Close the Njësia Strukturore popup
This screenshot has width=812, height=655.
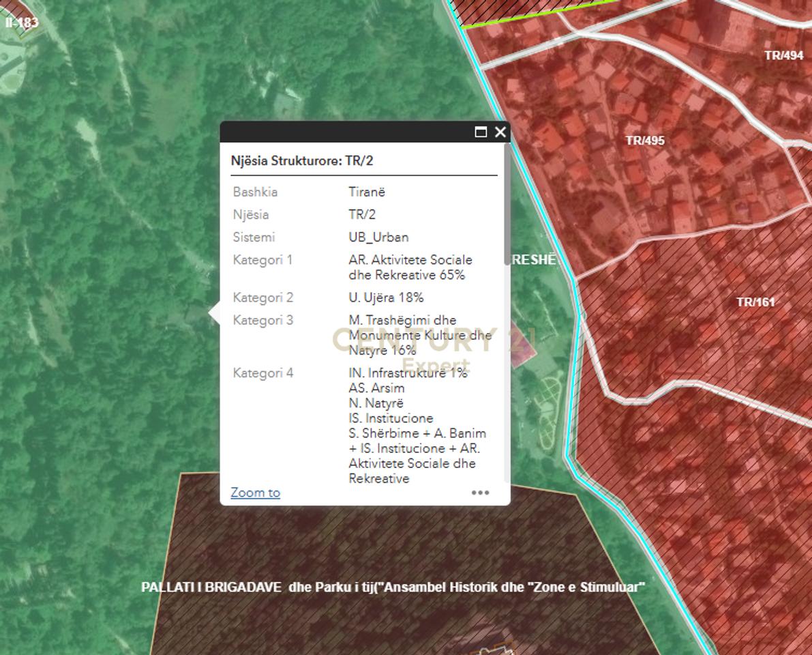click(x=500, y=132)
